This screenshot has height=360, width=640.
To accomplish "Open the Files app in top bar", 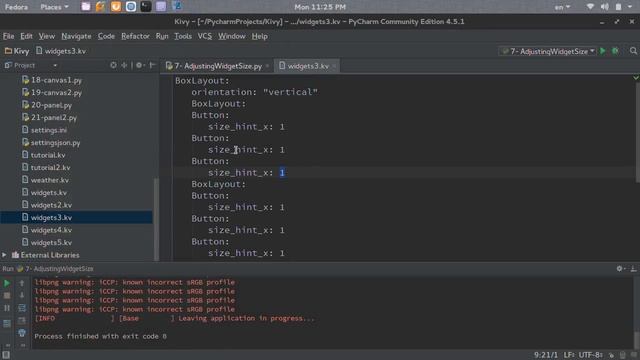I will (x=86, y=7).
